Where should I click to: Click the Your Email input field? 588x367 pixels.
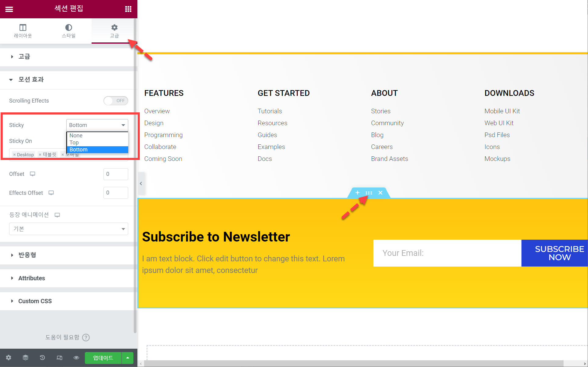(x=447, y=253)
